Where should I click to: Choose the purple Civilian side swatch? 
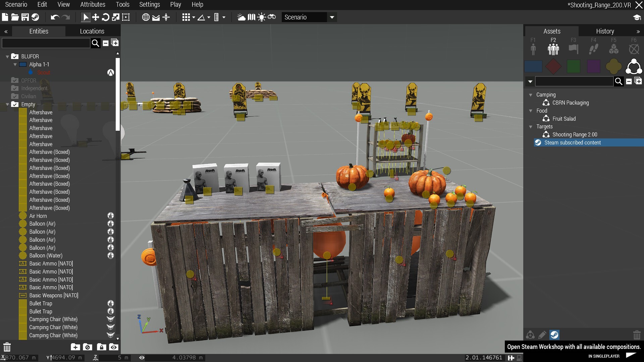click(593, 66)
